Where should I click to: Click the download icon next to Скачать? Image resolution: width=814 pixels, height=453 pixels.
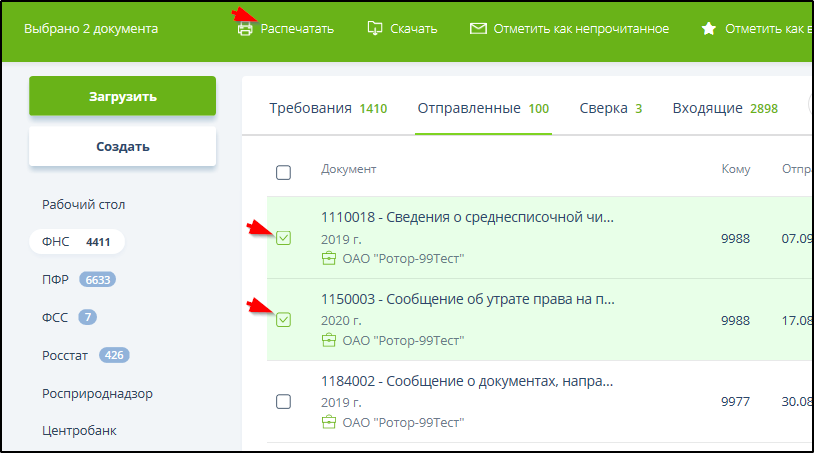375,29
